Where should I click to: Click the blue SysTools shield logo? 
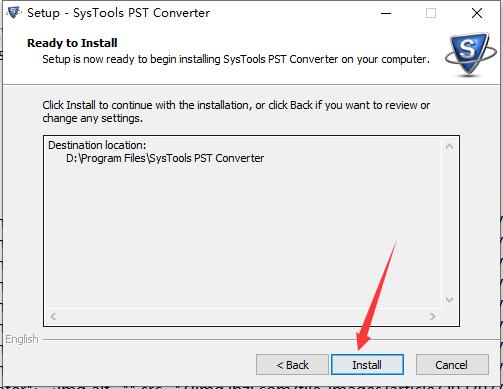[470, 54]
